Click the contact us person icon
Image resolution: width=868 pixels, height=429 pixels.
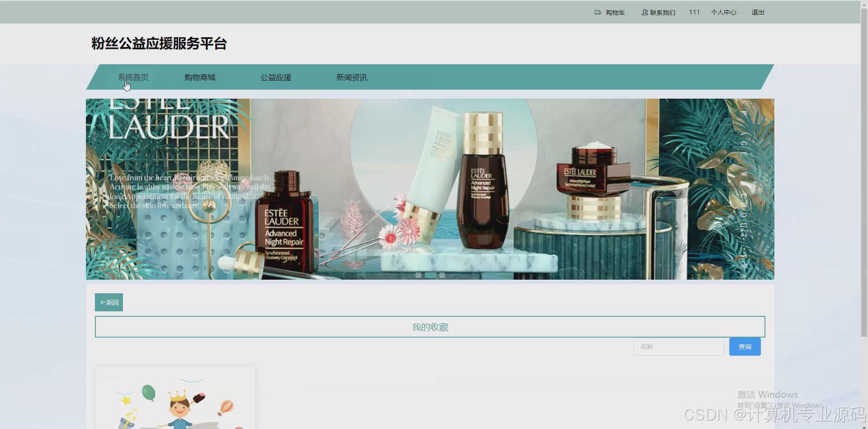click(x=645, y=12)
